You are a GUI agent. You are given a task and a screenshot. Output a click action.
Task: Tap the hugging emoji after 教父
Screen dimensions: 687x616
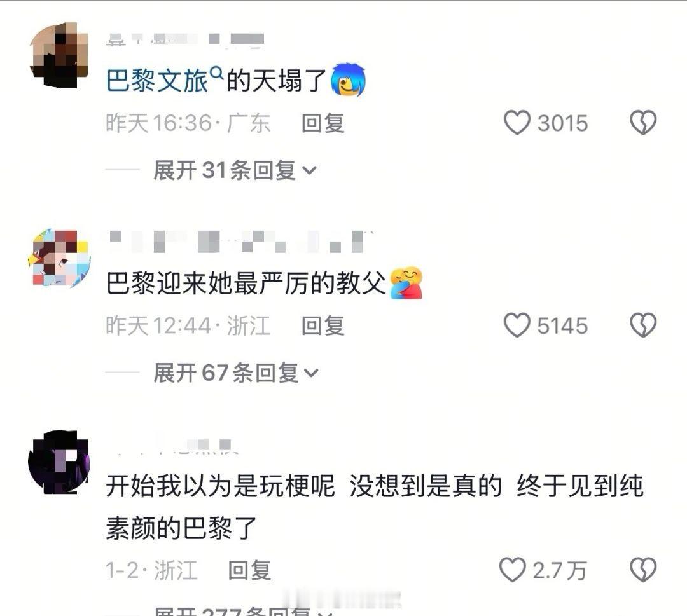406,283
